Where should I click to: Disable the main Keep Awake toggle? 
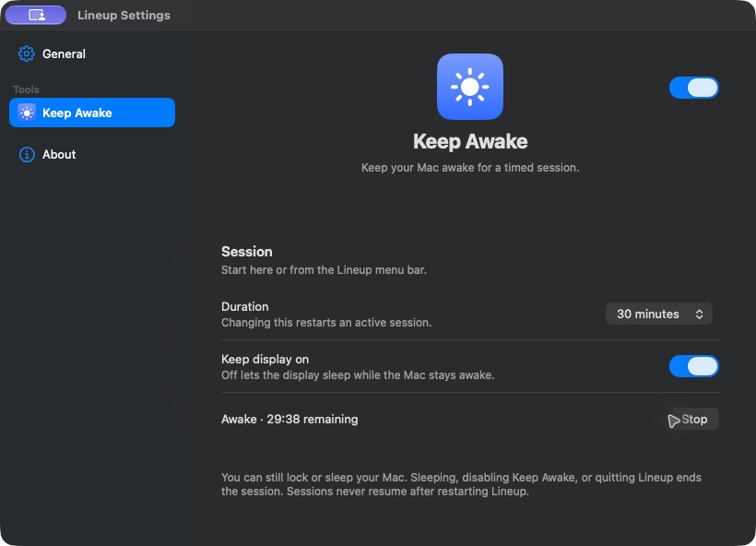pyautogui.click(x=694, y=88)
